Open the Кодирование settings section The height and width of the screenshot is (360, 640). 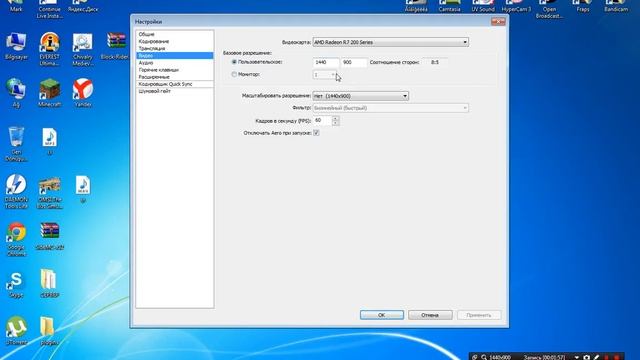174,41
